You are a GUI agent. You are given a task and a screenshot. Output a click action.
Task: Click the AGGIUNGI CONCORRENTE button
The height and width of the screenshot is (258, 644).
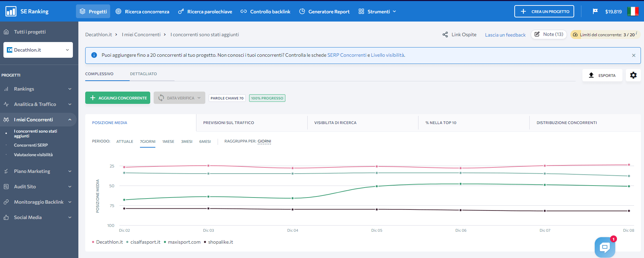point(118,98)
